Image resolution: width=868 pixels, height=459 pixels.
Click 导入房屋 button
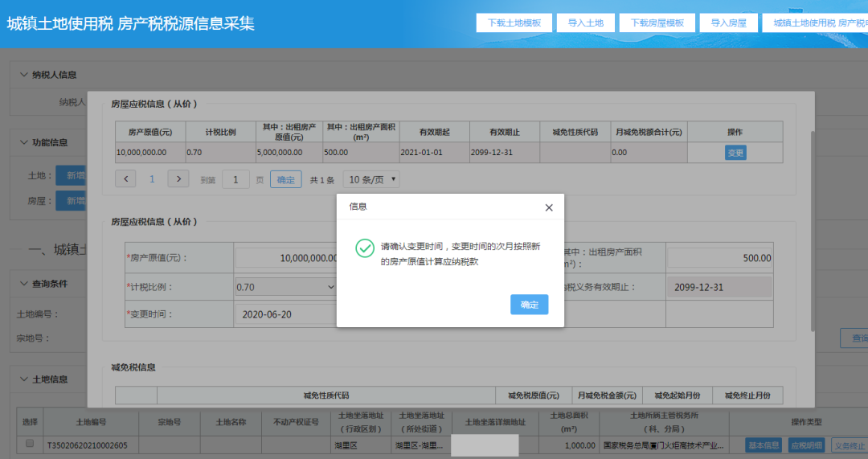[x=728, y=23]
